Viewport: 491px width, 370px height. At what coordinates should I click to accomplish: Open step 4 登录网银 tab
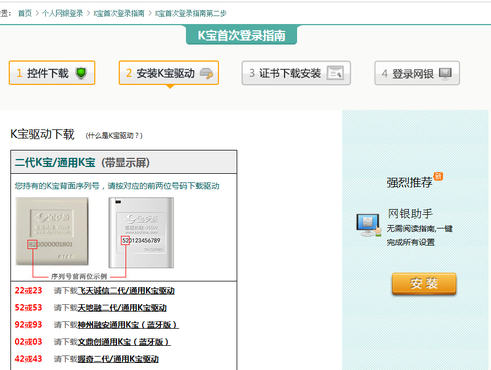[x=417, y=73]
